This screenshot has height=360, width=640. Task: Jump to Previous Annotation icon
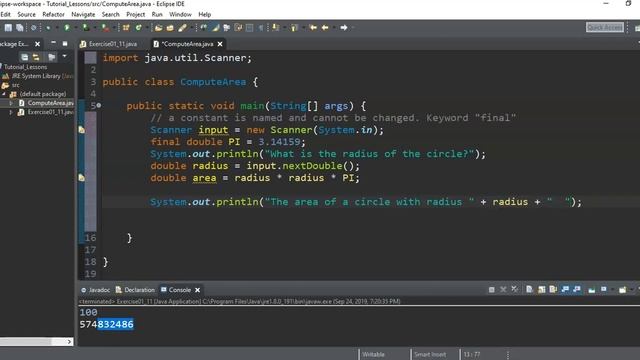294,27
